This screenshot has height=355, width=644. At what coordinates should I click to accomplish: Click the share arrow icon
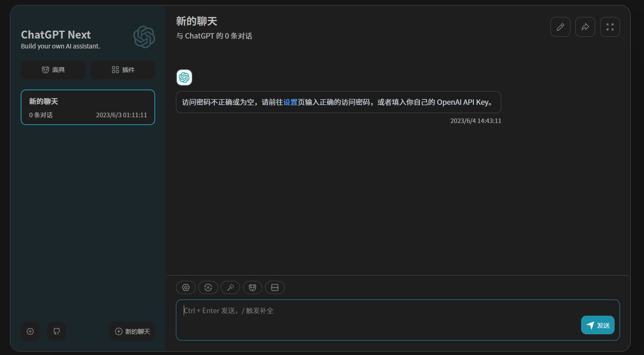585,27
